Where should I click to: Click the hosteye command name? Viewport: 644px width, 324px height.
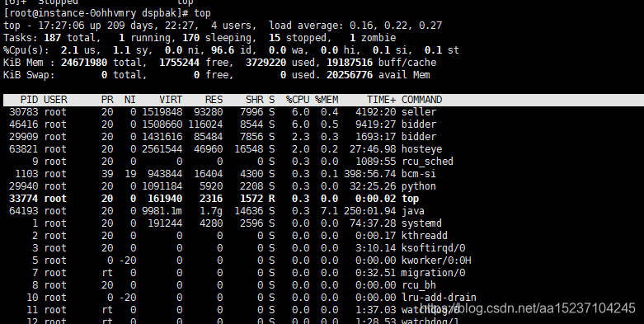pyautogui.click(x=422, y=149)
